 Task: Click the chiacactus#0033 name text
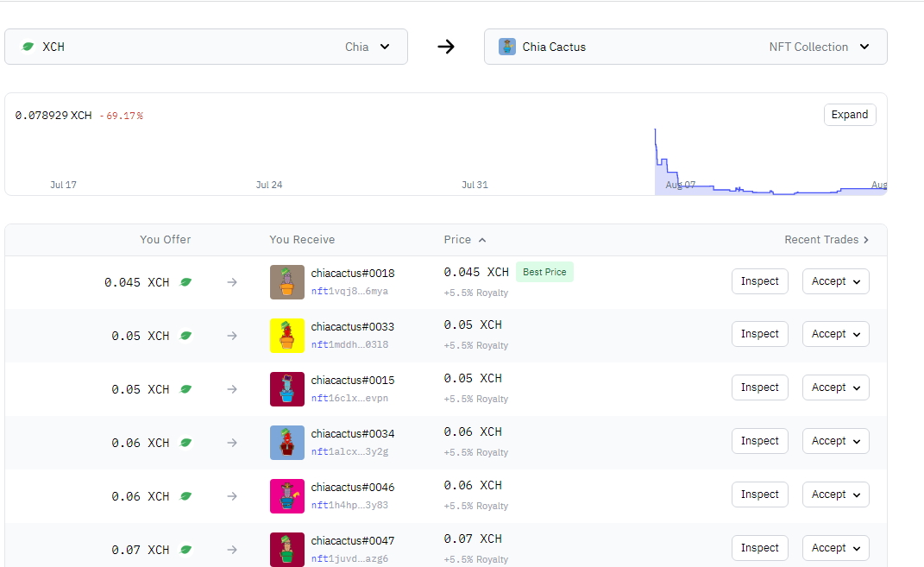pyautogui.click(x=352, y=326)
